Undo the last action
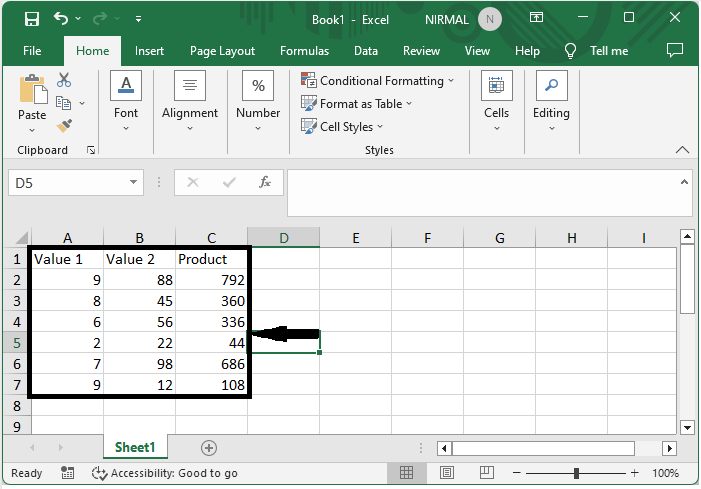This screenshot has height=489, width=701. point(60,18)
